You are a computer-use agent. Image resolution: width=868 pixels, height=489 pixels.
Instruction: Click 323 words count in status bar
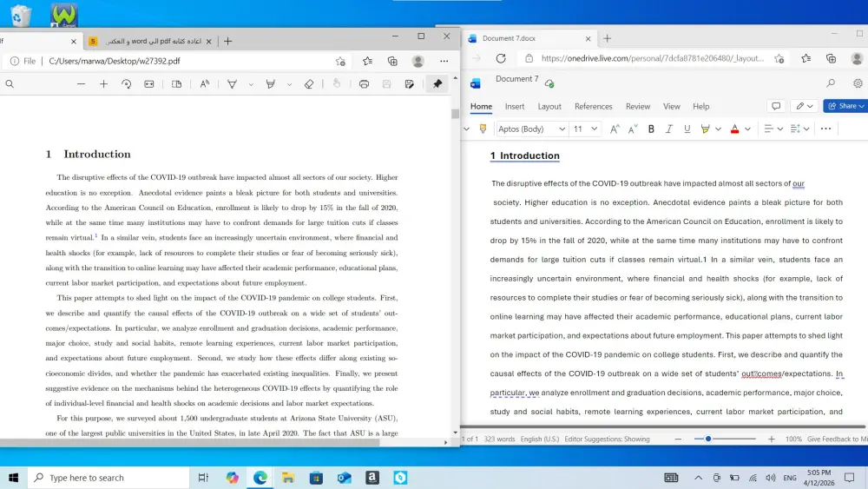tap(499, 439)
